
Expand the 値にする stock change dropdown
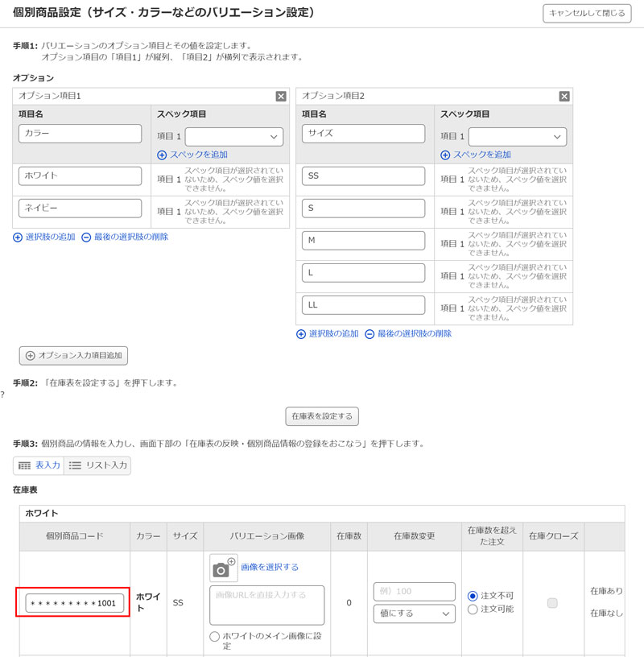(x=414, y=614)
